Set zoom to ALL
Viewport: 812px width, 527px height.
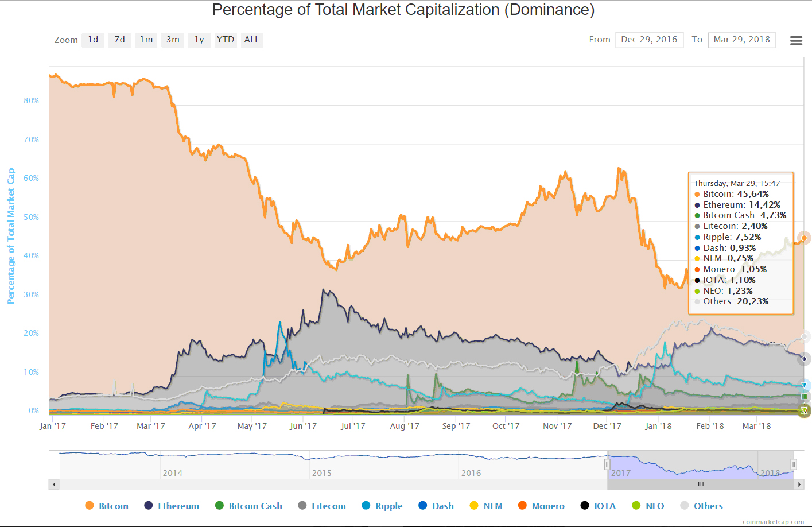pyautogui.click(x=252, y=40)
